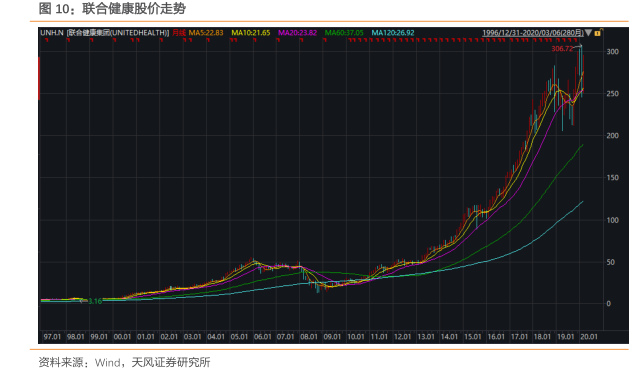
Task: Click the MA5:22.83 indicator label
Action: click(206, 33)
